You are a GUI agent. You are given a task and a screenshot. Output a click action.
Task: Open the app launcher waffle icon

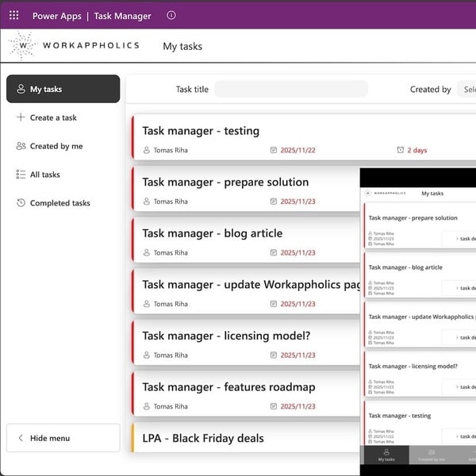(13, 15)
